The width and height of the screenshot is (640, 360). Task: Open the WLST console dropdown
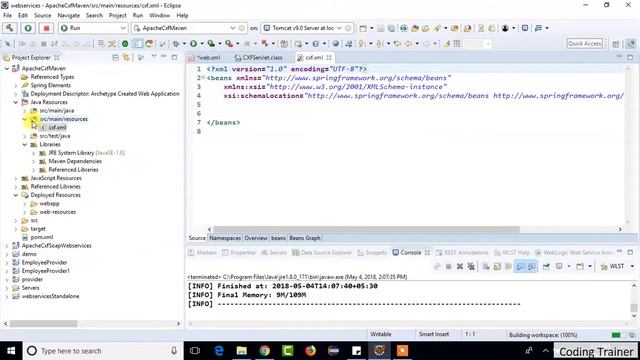[632, 267]
